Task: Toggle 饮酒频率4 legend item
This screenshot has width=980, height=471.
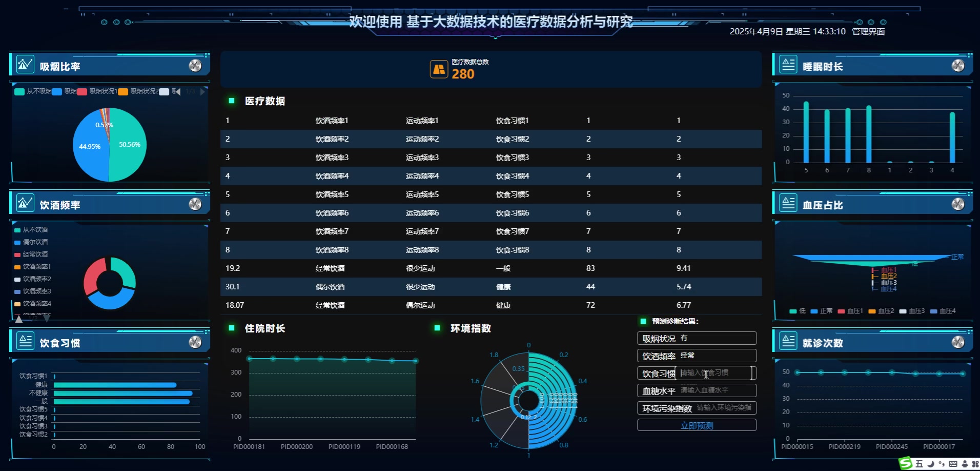Action: [33, 304]
